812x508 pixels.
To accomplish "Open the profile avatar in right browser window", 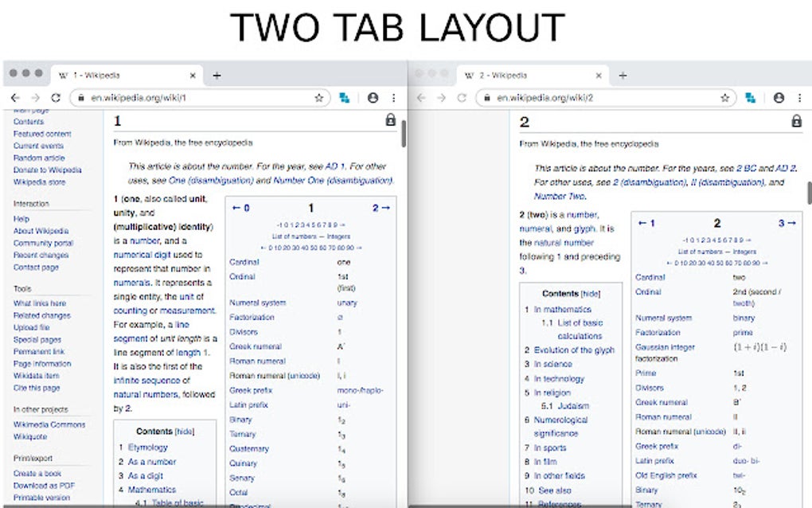I will pyautogui.click(x=779, y=98).
